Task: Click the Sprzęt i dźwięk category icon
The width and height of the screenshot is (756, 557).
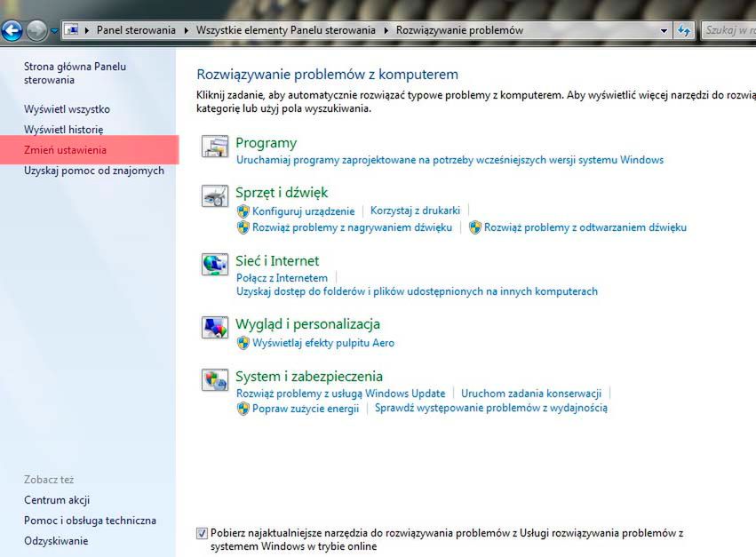Action: tap(215, 195)
